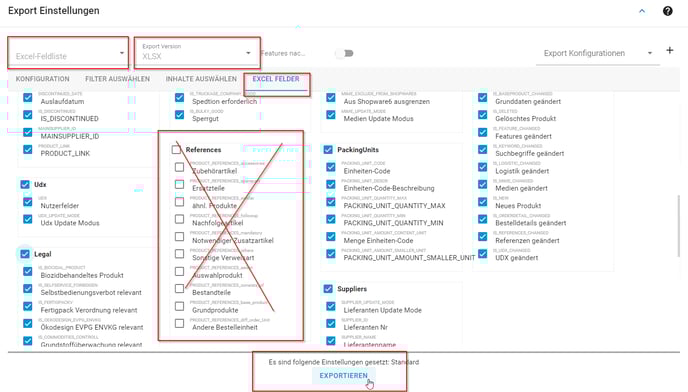This screenshot has width=688, height=392.
Task: Open the Export Version XLSX dropdown
Action: tap(197, 53)
